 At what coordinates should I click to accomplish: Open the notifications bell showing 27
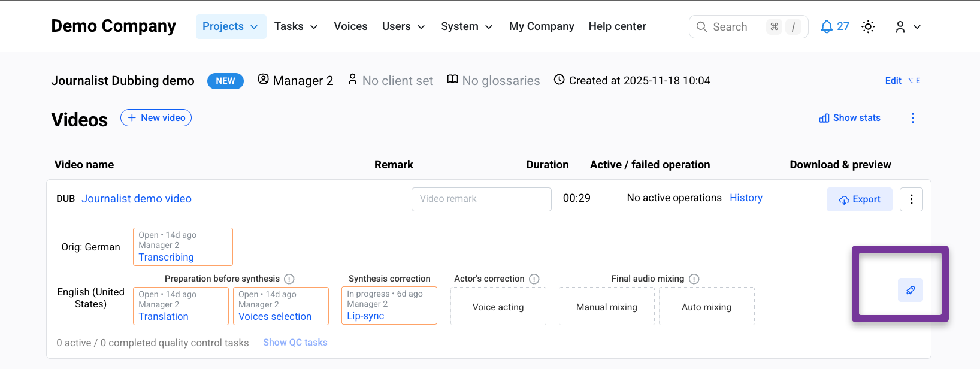(834, 26)
